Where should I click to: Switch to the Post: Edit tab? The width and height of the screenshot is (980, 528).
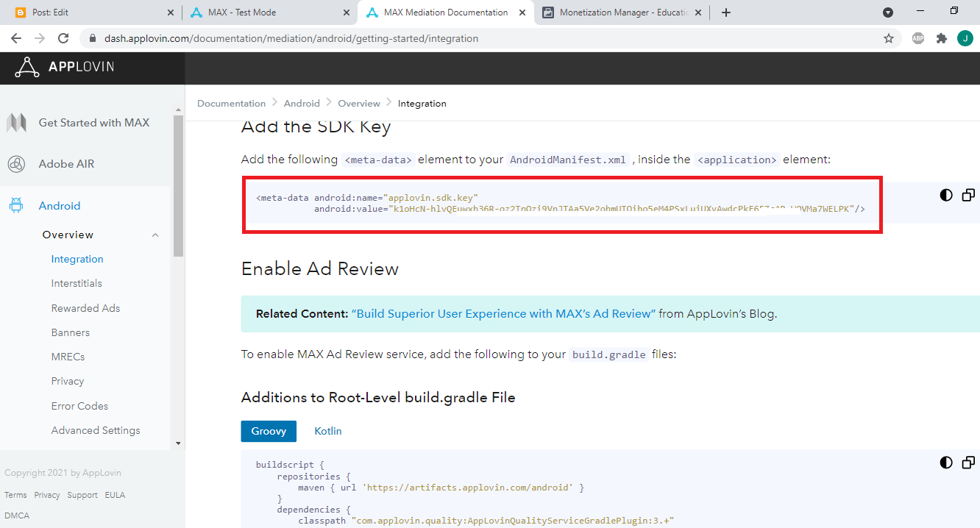[94, 13]
